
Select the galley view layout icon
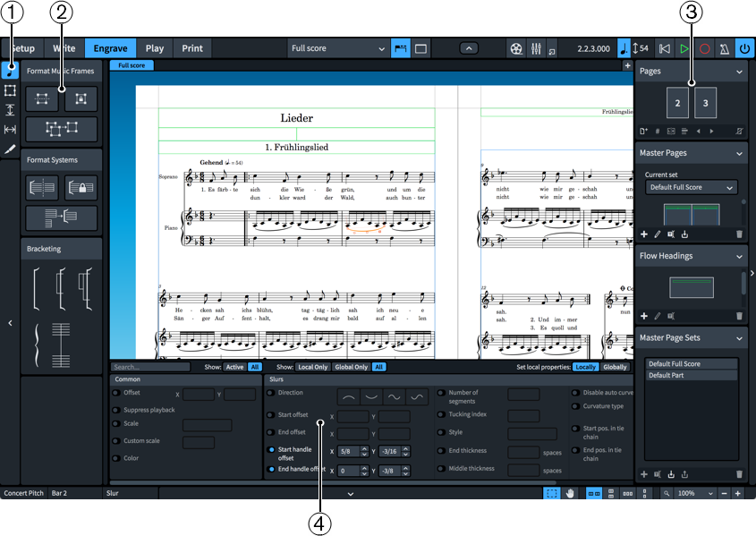click(400, 48)
